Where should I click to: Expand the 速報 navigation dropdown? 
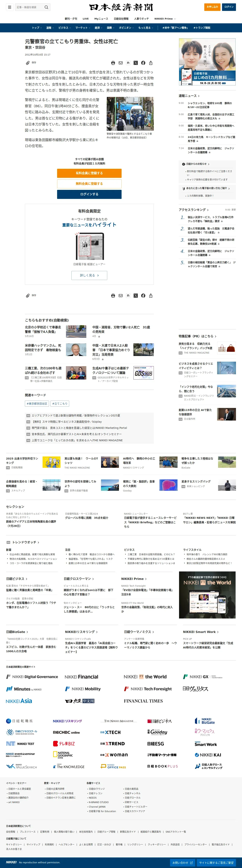(x=50, y=28)
